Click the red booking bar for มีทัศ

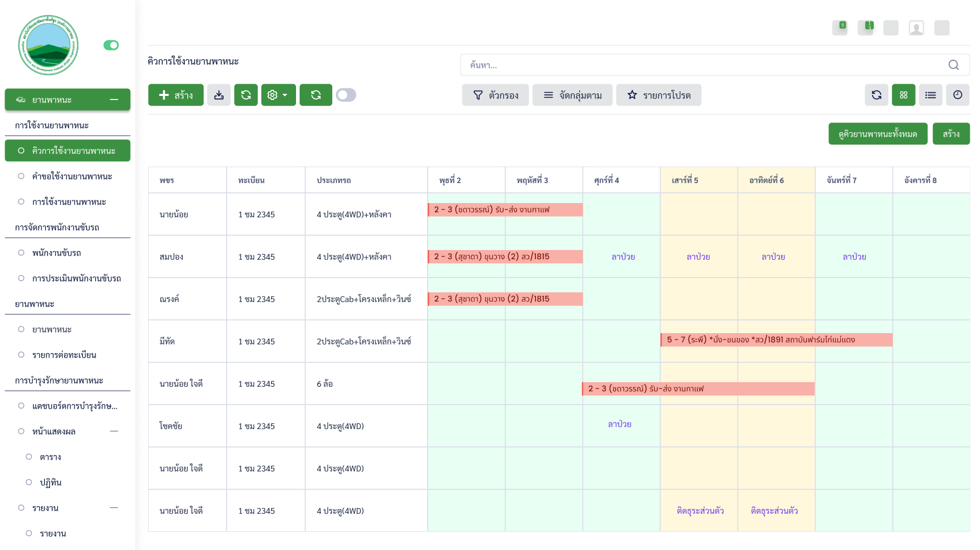coord(776,340)
